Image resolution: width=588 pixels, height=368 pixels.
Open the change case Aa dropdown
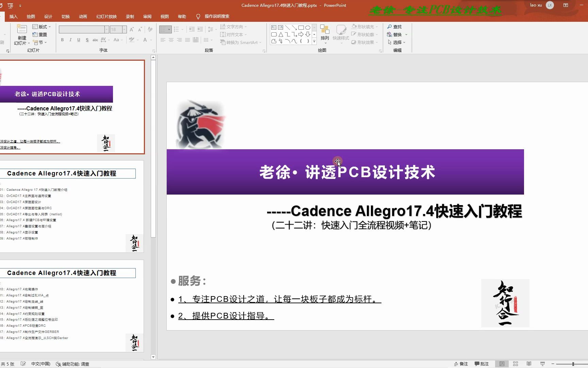[117, 40]
